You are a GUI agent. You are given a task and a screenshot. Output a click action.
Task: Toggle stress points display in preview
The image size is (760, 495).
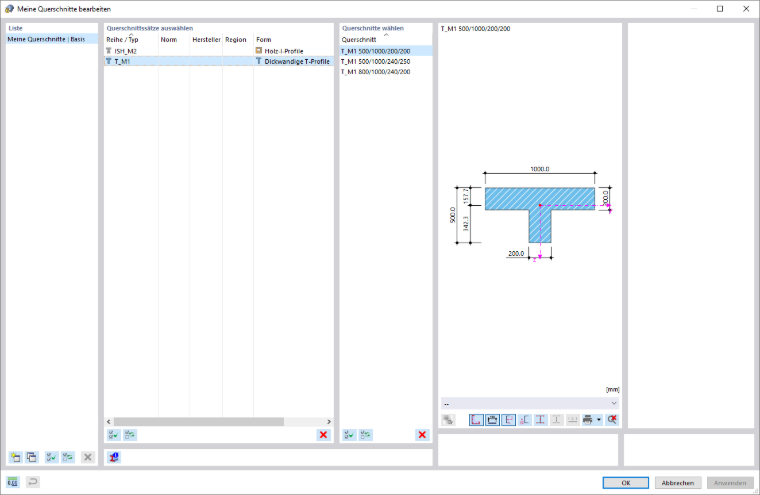(x=476, y=420)
